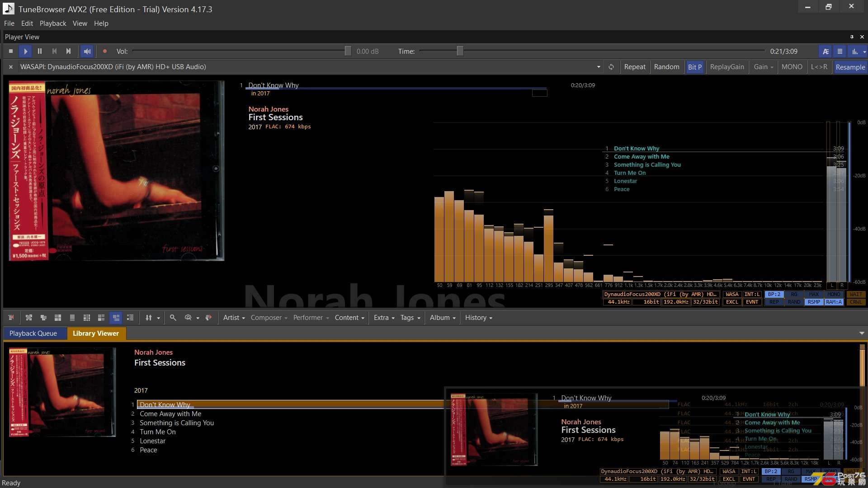Toggle the Bit P button
Screen dimensions: 868x488
[x=694, y=67]
